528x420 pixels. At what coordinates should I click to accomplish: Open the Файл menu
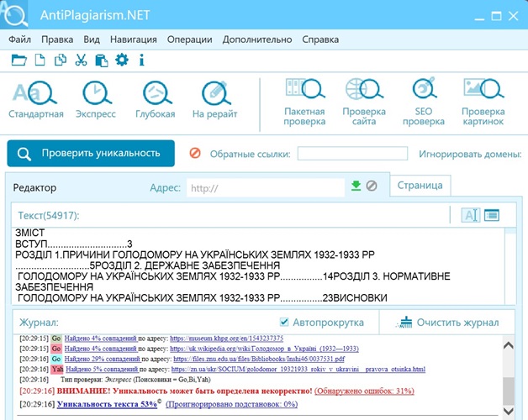pos(19,39)
